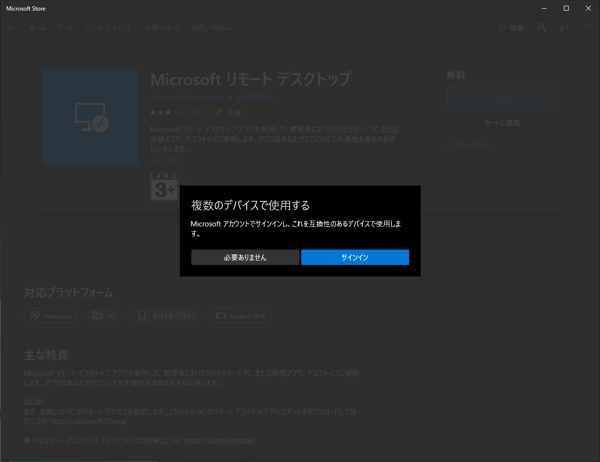
Task: Click the カートに追加 button
Action: click(x=502, y=123)
